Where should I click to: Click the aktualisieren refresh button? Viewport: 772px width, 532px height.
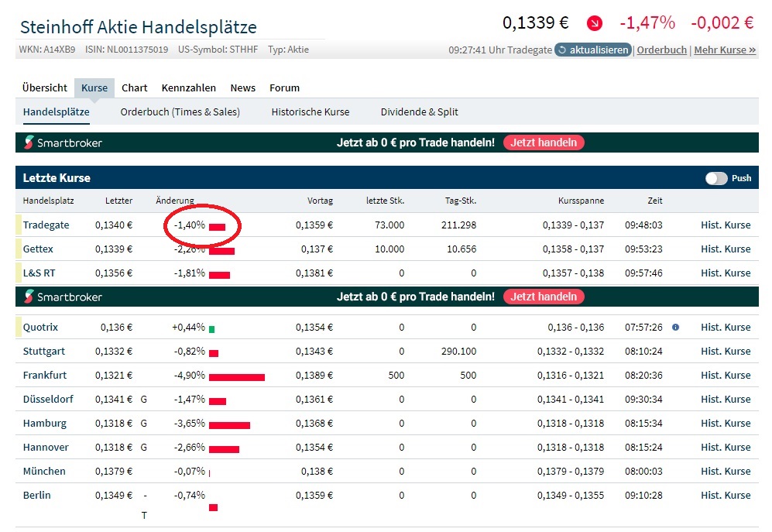593,50
